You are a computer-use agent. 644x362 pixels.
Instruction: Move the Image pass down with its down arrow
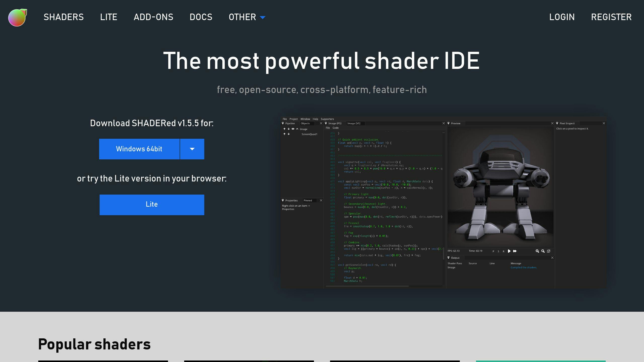(289, 129)
